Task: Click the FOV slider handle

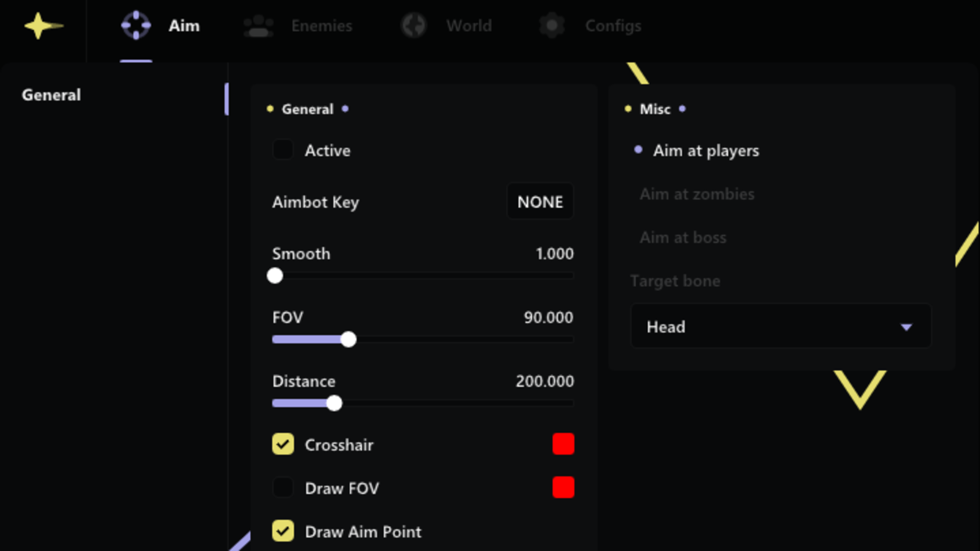Action: click(349, 340)
